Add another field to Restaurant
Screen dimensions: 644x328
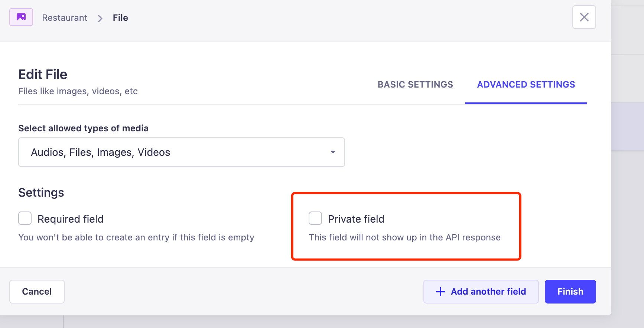tap(481, 292)
